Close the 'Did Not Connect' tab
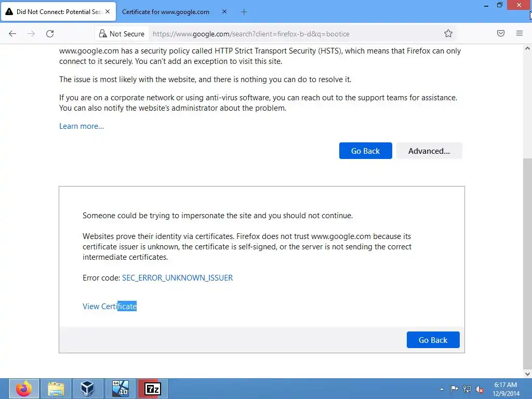Image resolution: width=532 pixels, height=399 pixels. (108, 11)
